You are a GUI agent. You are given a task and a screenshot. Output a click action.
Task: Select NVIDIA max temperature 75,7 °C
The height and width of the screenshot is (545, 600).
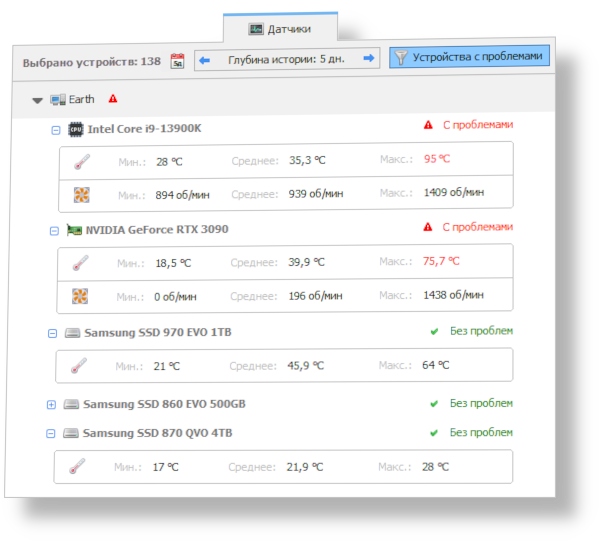click(x=441, y=261)
